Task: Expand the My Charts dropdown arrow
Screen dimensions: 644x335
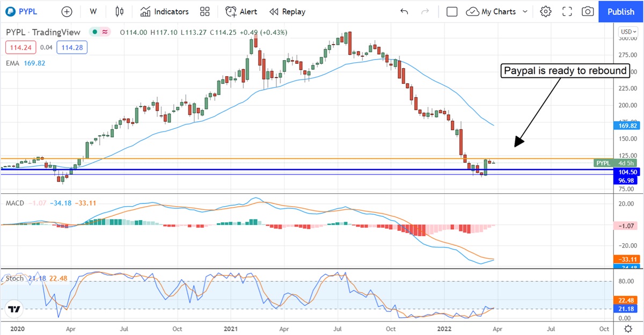Action: tap(525, 11)
